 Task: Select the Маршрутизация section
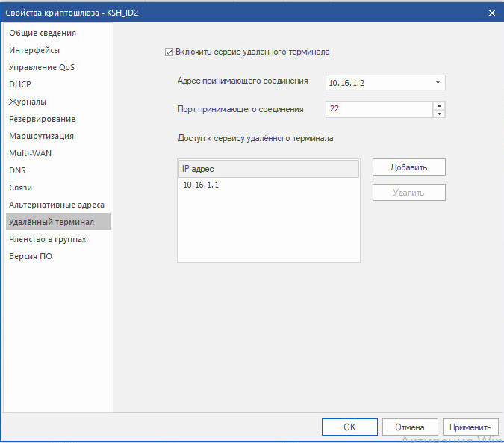click(42, 136)
